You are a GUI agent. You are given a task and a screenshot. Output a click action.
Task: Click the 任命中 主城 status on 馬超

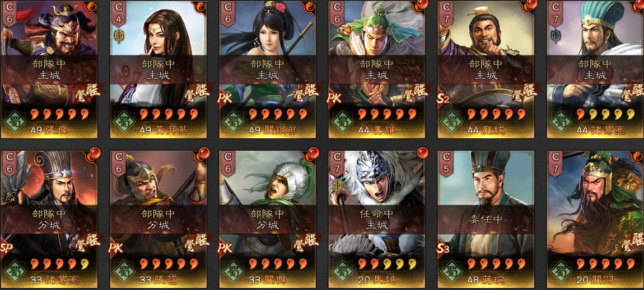tap(377, 219)
